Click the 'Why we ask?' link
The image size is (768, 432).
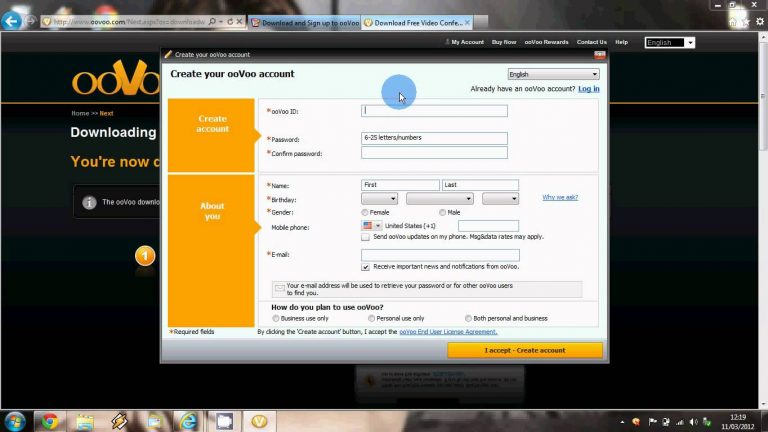coord(560,197)
